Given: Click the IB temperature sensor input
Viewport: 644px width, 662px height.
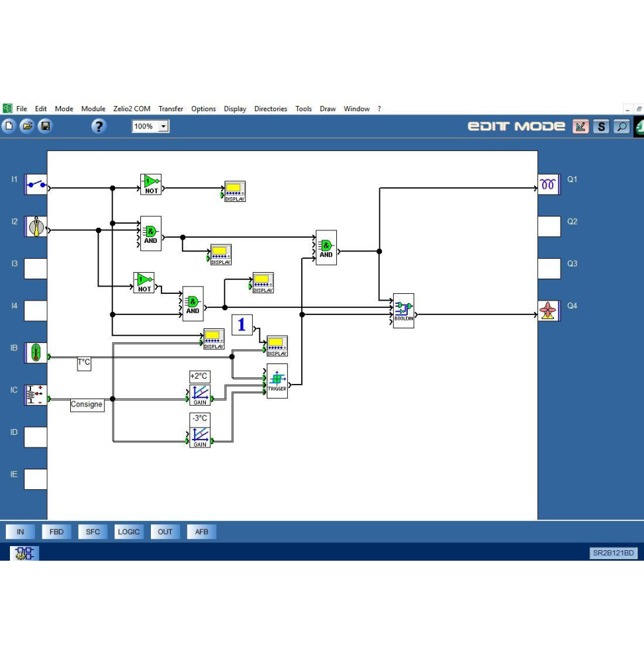Looking at the screenshot, I should [x=36, y=352].
